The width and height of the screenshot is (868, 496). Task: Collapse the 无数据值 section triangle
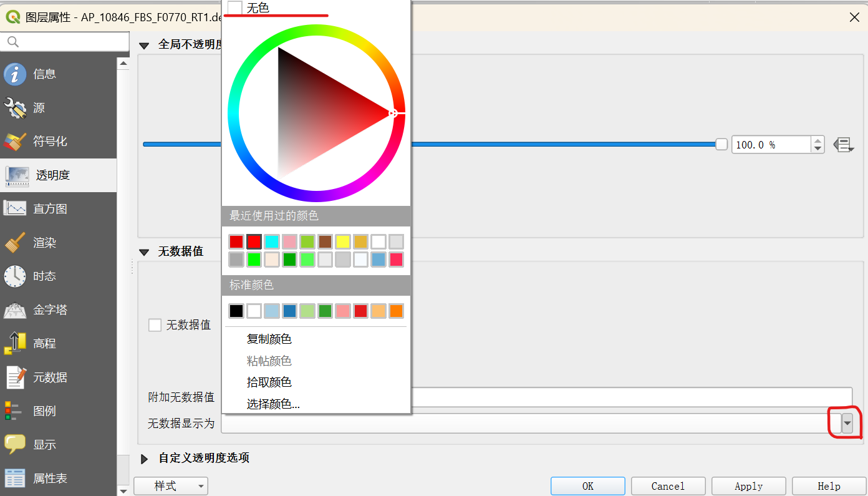tap(145, 252)
